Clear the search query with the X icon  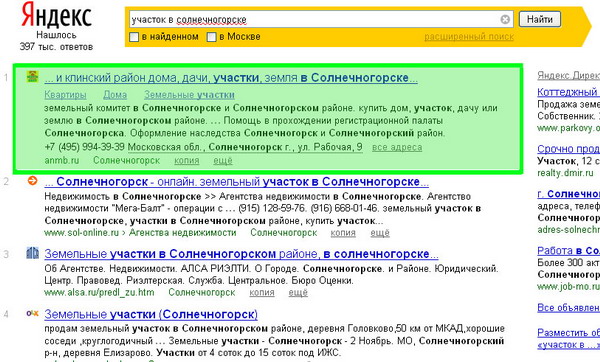505,19
